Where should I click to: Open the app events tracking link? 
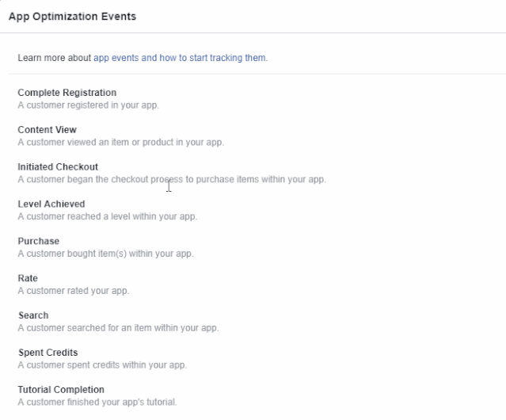coord(180,58)
